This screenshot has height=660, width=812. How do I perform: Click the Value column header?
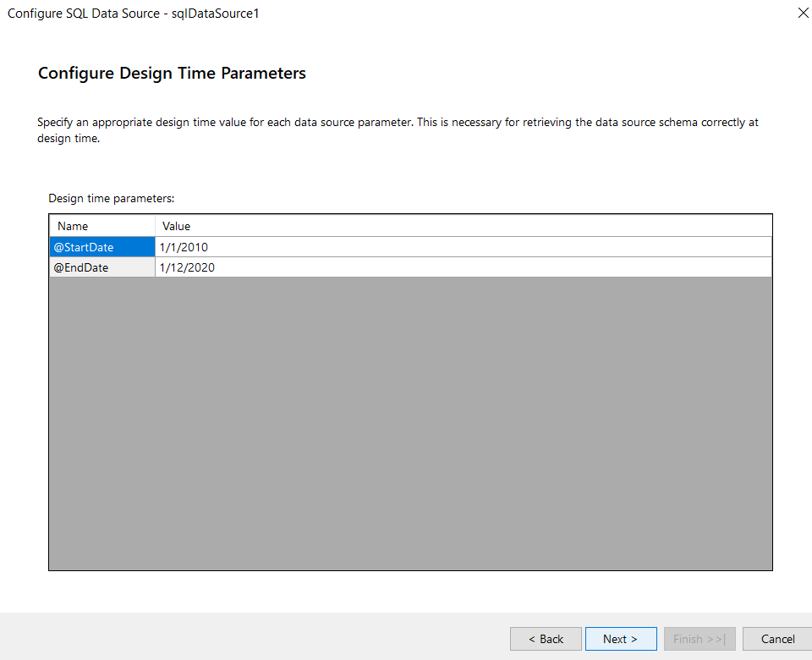[464, 226]
